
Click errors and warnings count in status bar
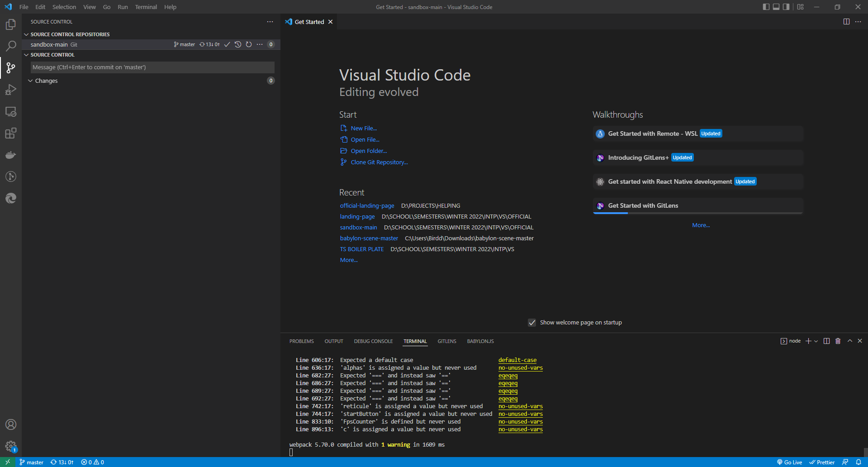pyautogui.click(x=92, y=462)
